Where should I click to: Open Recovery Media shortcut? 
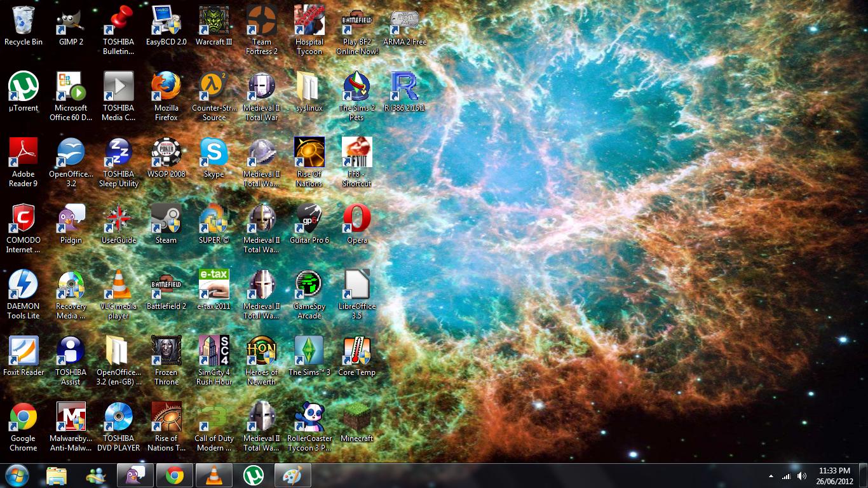click(x=71, y=295)
